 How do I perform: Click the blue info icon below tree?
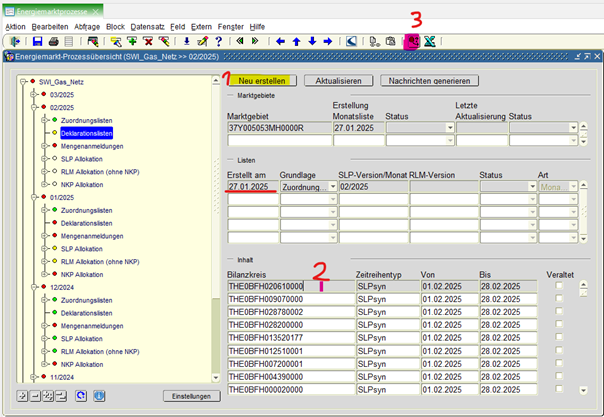click(x=100, y=396)
